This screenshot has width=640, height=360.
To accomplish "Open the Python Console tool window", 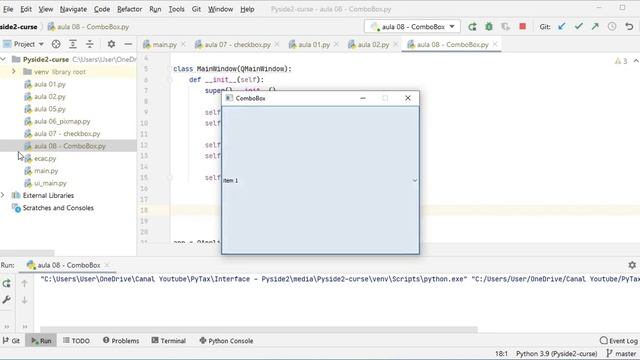I will point(226,340).
